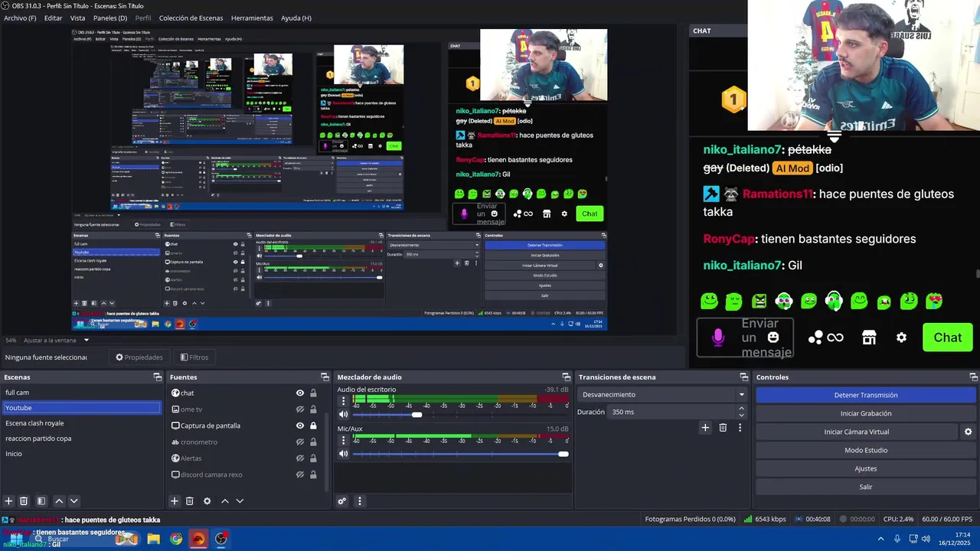Show the discord camara rexo source

300,474
